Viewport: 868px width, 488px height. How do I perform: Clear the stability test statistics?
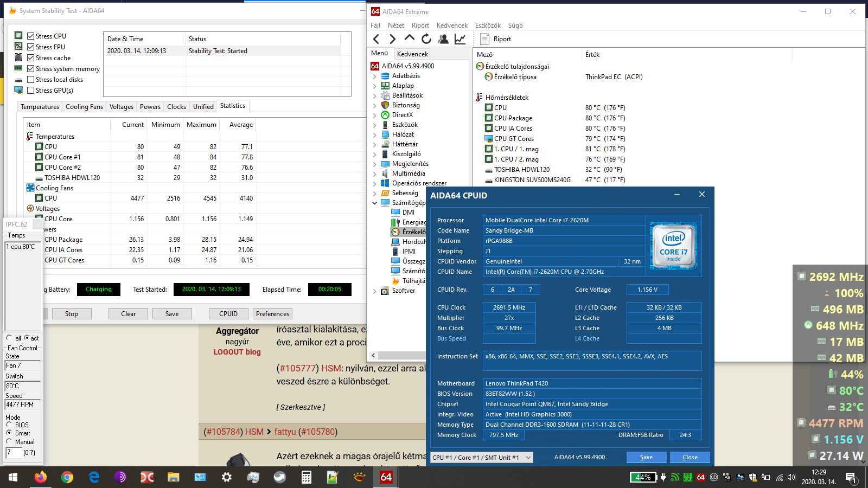(x=128, y=314)
